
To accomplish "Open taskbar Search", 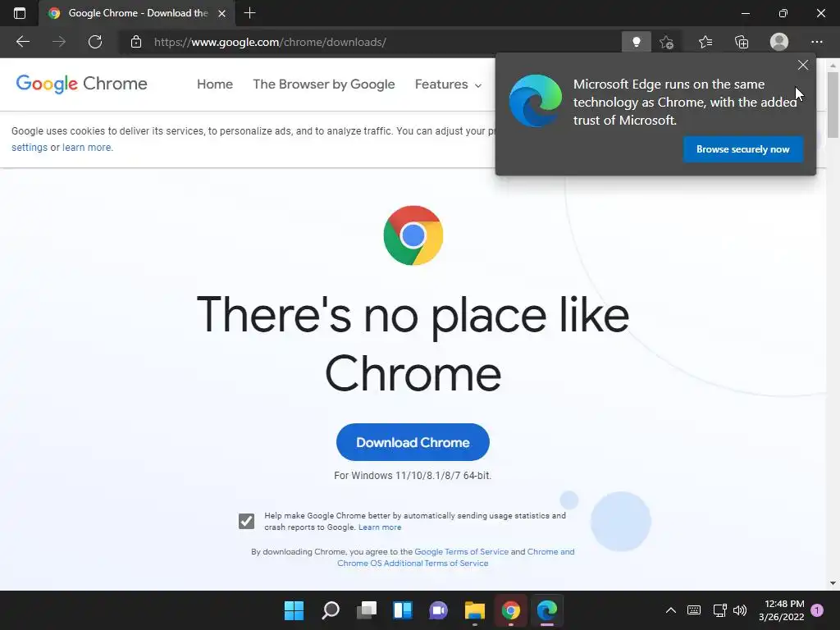I will (x=331, y=610).
